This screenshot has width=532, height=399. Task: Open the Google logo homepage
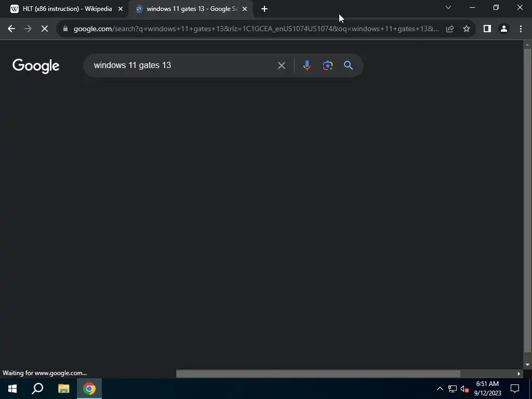point(36,66)
